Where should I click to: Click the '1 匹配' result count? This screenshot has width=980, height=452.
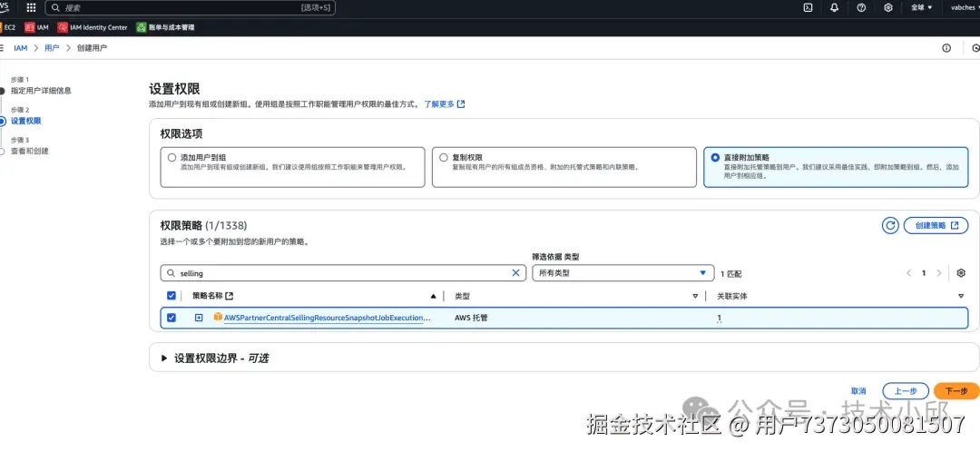tap(730, 274)
